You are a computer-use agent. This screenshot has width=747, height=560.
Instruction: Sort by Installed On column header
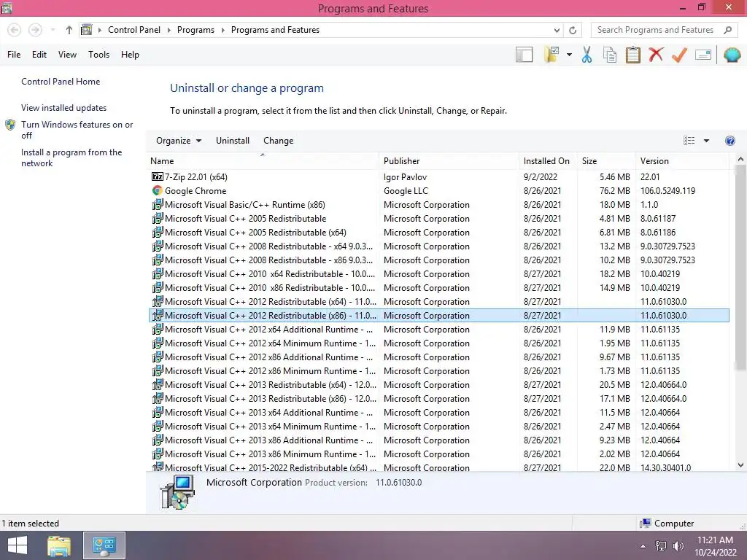pyautogui.click(x=548, y=161)
